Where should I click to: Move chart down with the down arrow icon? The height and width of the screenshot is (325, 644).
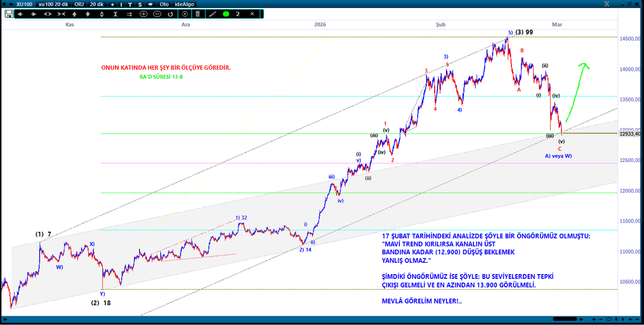coord(88,14)
